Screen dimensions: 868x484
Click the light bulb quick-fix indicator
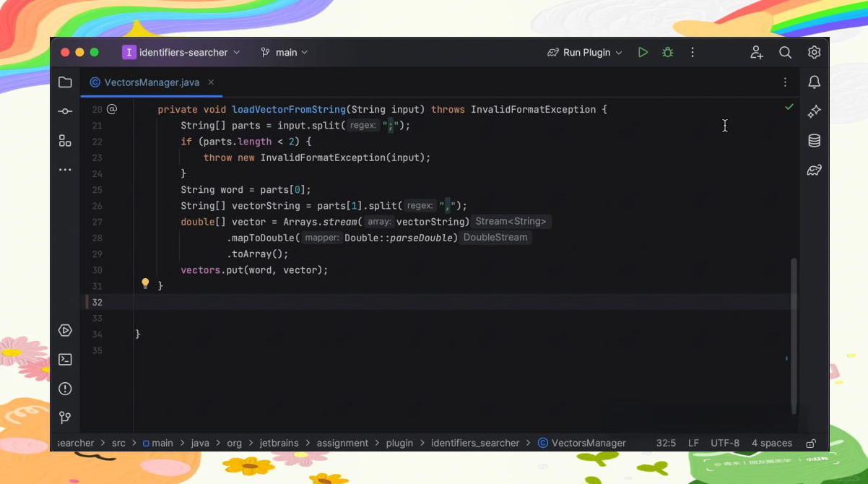click(145, 284)
